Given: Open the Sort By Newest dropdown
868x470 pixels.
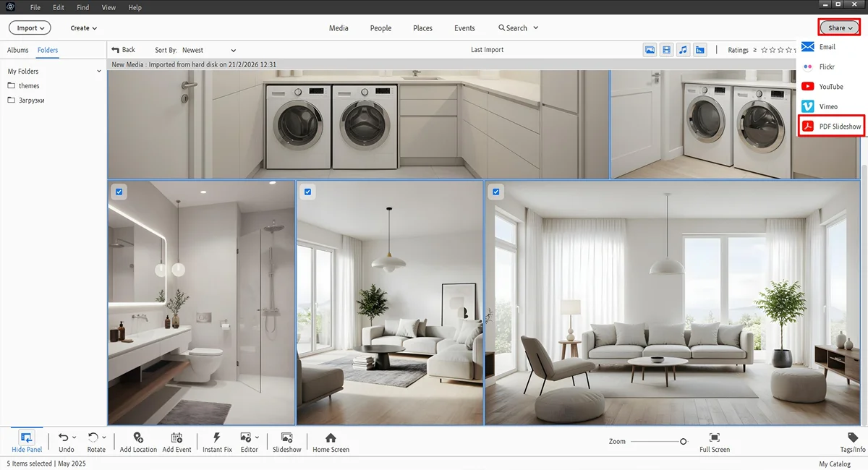Looking at the screenshot, I should [x=208, y=50].
